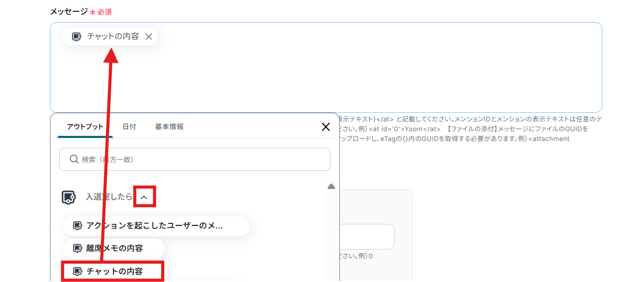644x282 pixels.
Task: Open the 日付 tab
Action: pyautogui.click(x=129, y=127)
